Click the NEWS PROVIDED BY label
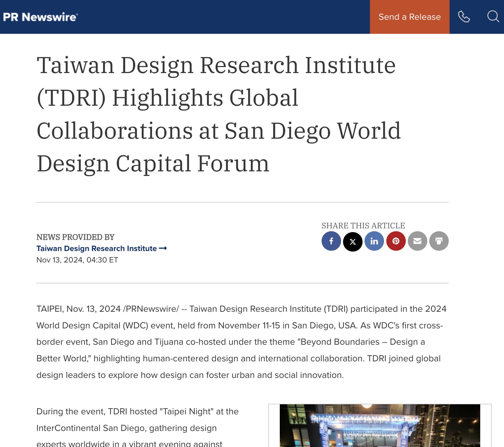The height and width of the screenshot is (447, 504). point(75,237)
